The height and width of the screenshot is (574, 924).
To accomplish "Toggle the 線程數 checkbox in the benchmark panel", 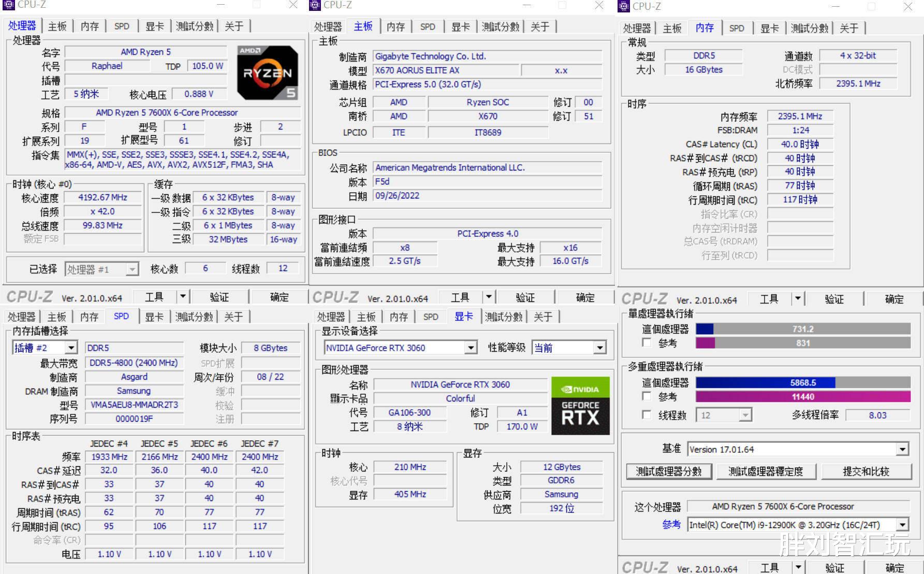I will pos(647,415).
